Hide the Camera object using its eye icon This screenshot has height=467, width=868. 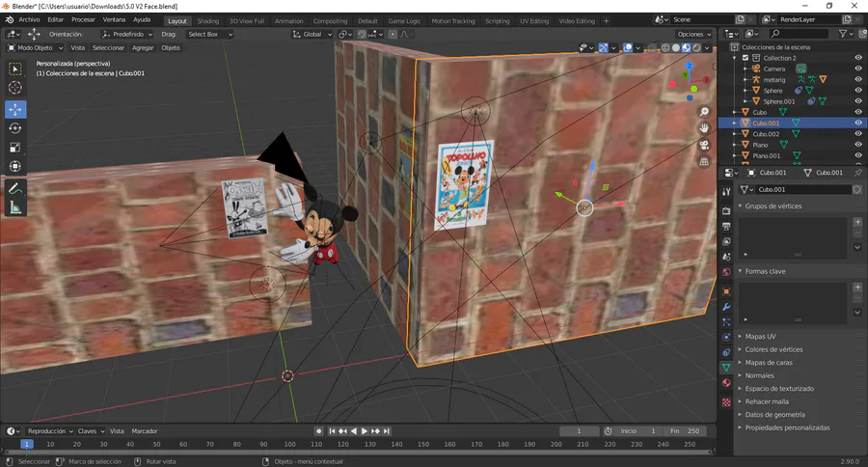point(858,69)
